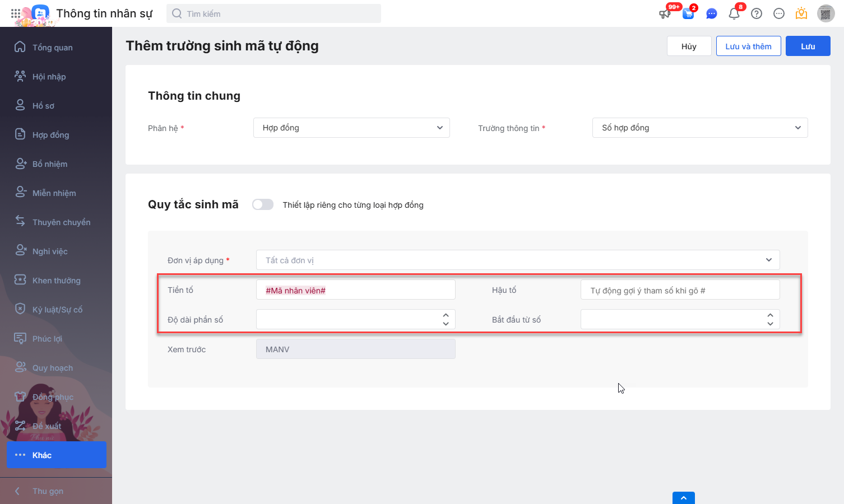The height and width of the screenshot is (504, 844).
Task: Toggle separate setup per contract type
Action: coord(262,204)
